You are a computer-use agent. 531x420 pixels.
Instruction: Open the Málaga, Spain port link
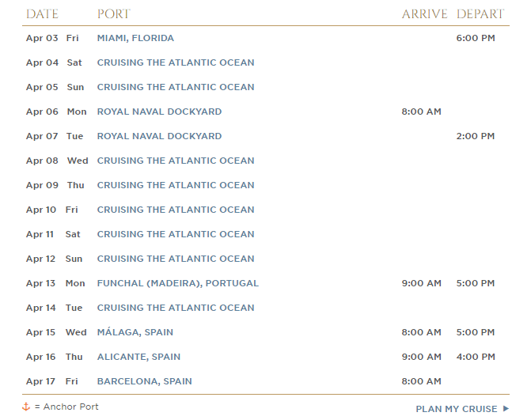click(x=135, y=332)
